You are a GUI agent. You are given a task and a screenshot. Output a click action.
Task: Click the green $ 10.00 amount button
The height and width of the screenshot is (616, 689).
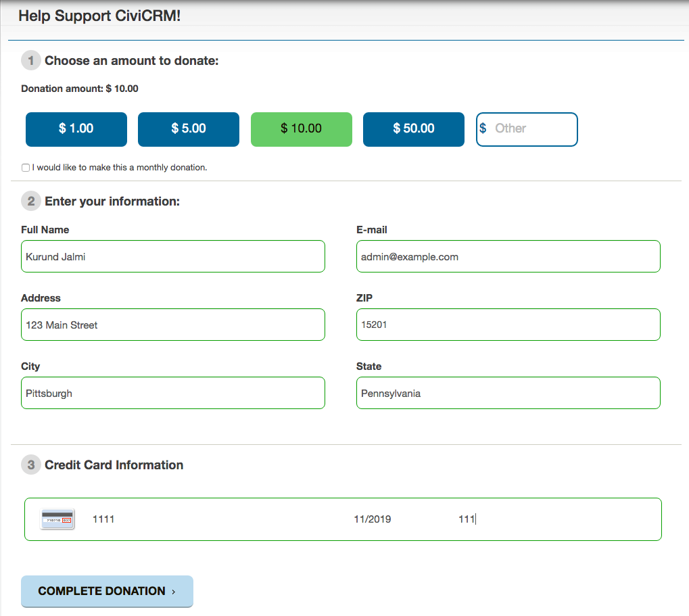tap(302, 129)
